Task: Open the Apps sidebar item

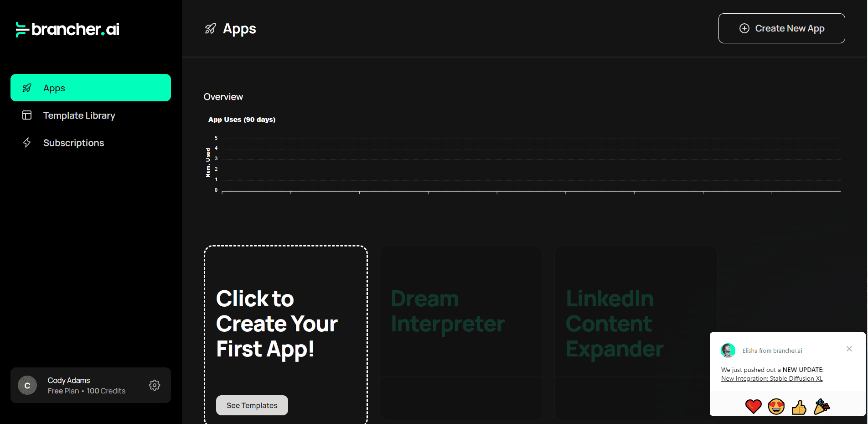Action: pyautogui.click(x=91, y=88)
